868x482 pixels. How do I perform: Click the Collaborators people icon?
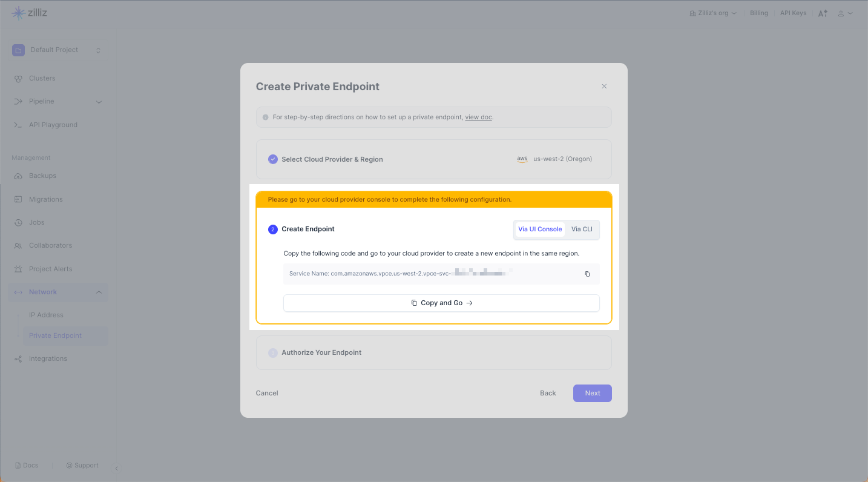pyautogui.click(x=18, y=246)
